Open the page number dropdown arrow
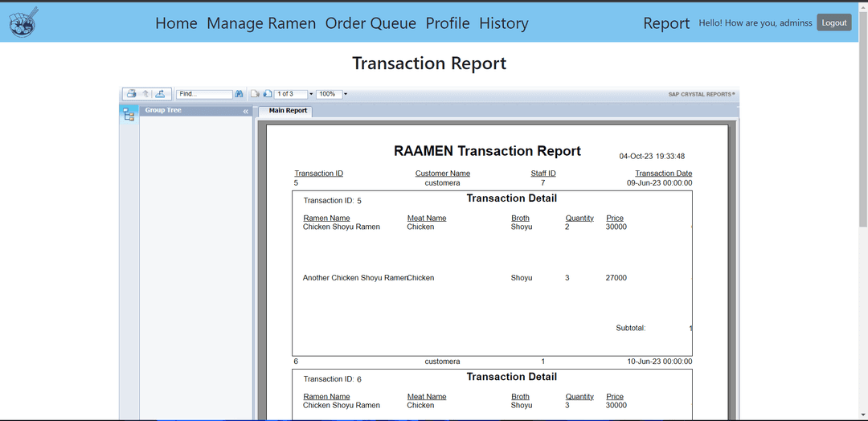 [311, 94]
